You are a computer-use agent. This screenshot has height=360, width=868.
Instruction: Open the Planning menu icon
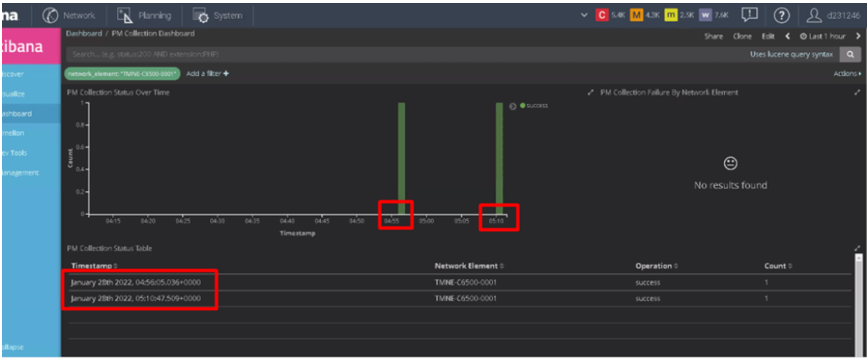(125, 16)
